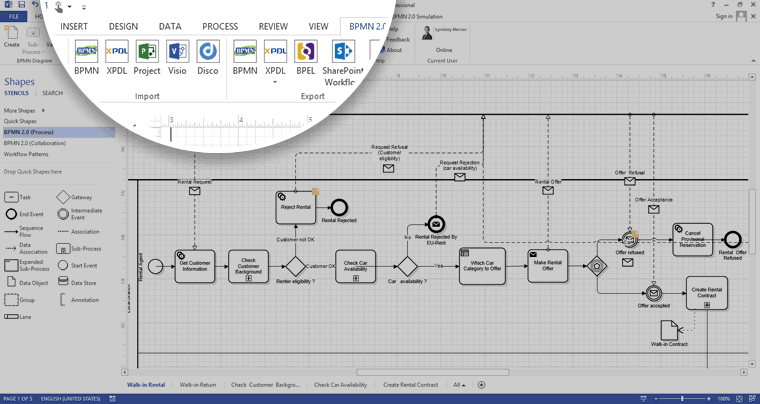Open Customize Quick Access Toolbar dropdown
The height and width of the screenshot is (404, 760).
click(x=84, y=7)
